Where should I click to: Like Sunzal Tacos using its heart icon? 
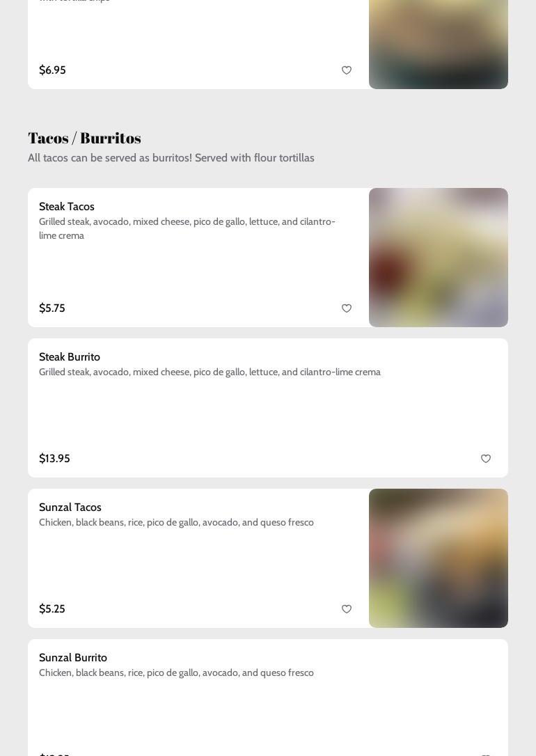point(347,609)
